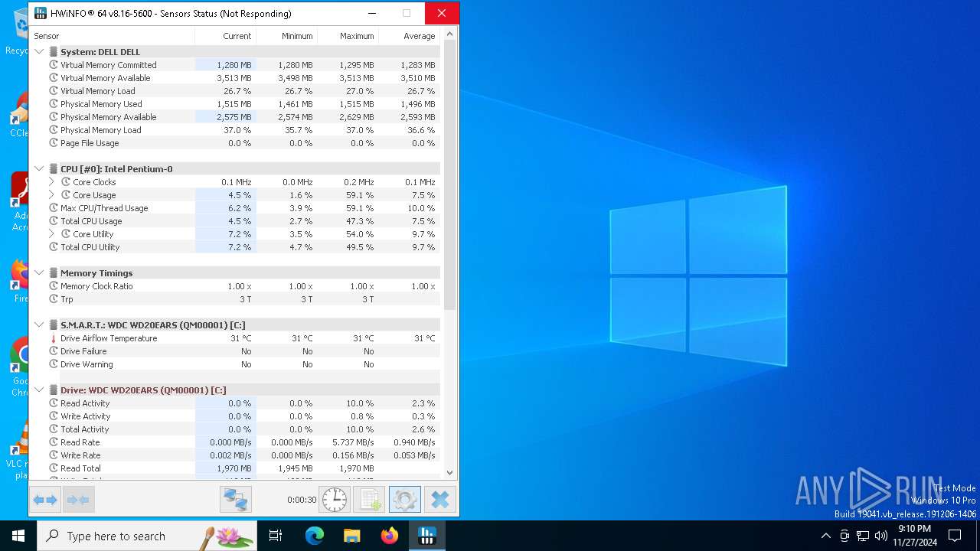Click the 1,280 MB current value cell
980x551 pixels.
[x=225, y=65]
